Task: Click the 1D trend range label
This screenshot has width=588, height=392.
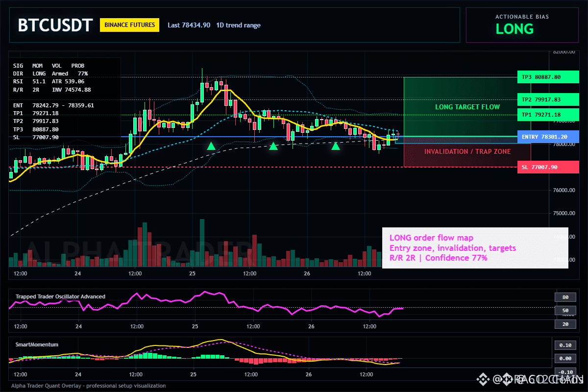Action: click(x=239, y=25)
